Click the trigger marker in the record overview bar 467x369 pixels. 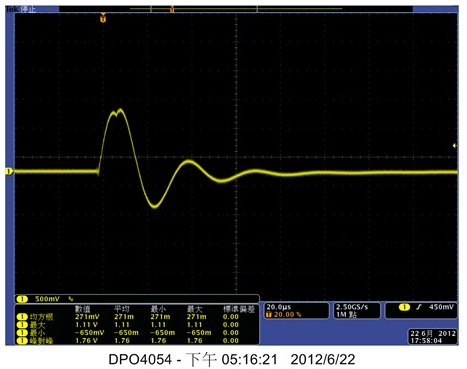point(172,10)
